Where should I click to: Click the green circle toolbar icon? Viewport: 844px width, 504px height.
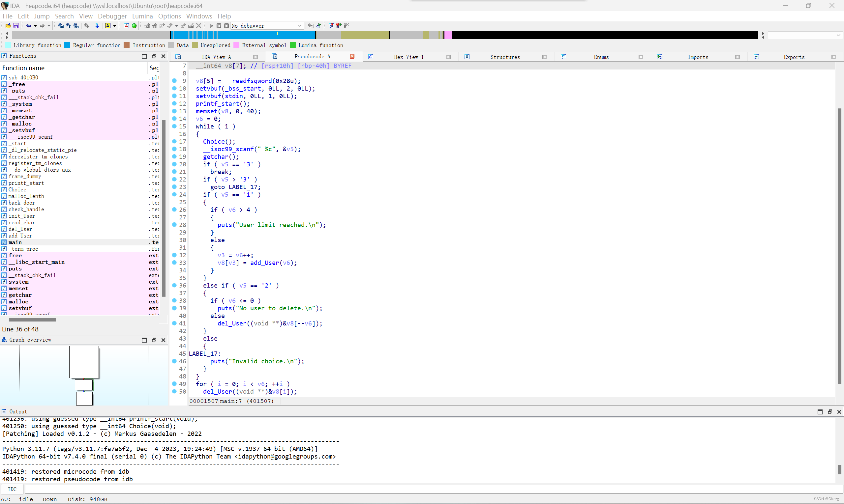tap(134, 26)
